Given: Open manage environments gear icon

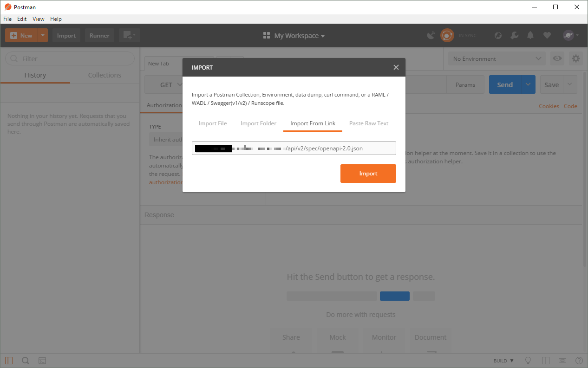Looking at the screenshot, I should tap(576, 59).
